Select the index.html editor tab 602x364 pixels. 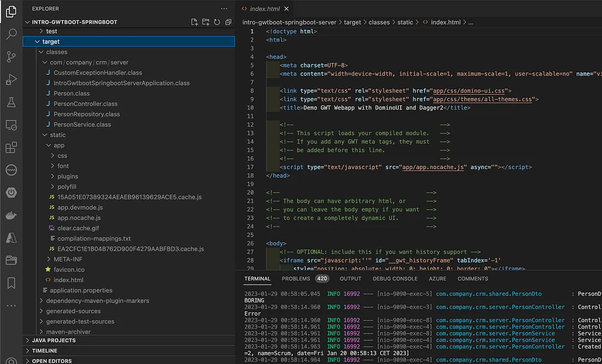click(265, 8)
